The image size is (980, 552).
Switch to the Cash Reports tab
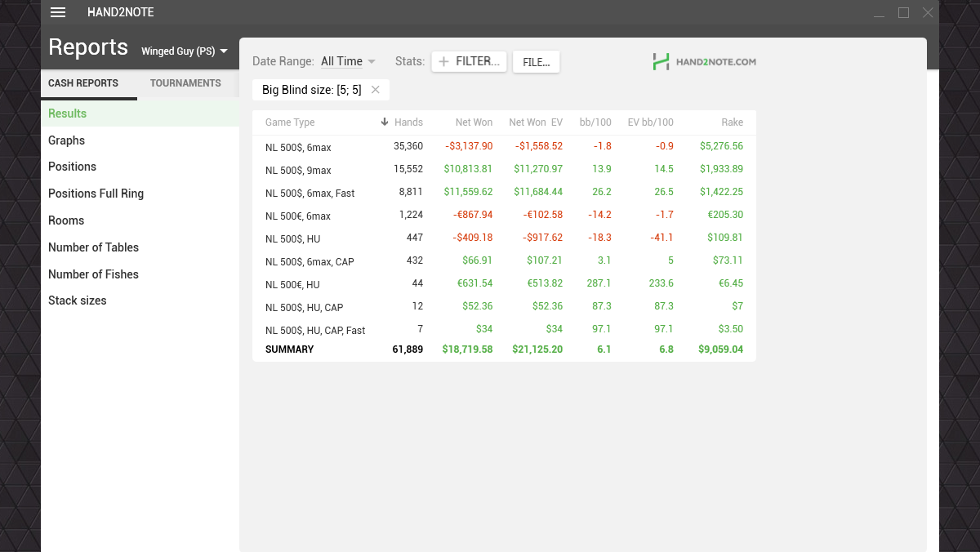[83, 83]
